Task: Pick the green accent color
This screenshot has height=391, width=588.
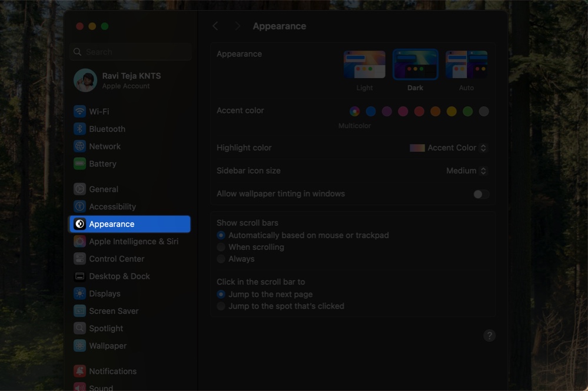Action: [467, 111]
